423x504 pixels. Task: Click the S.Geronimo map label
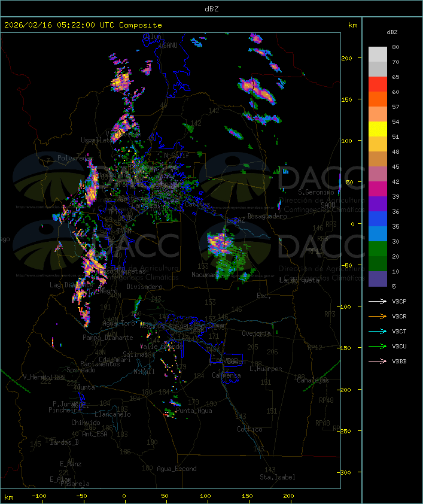coord(316,192)
